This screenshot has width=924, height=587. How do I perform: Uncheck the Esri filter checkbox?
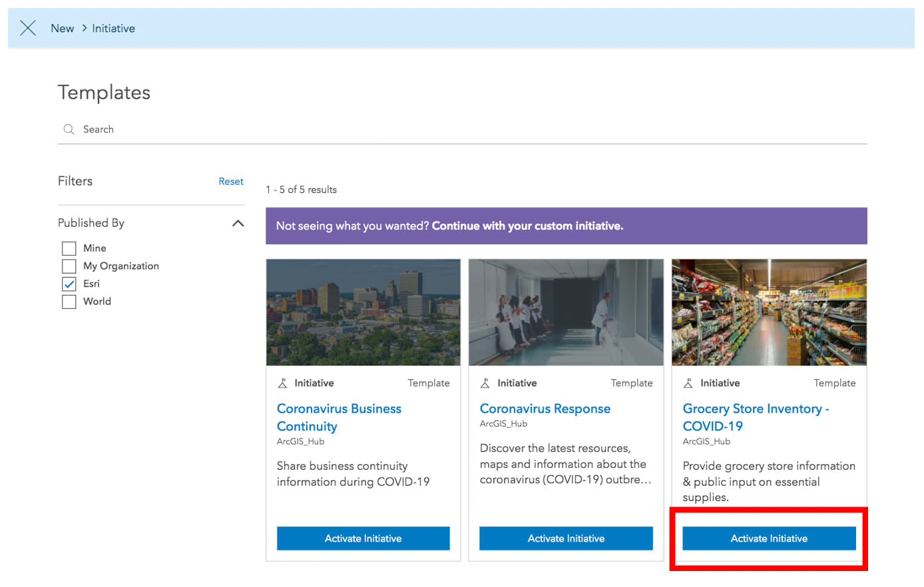[69, 284]
